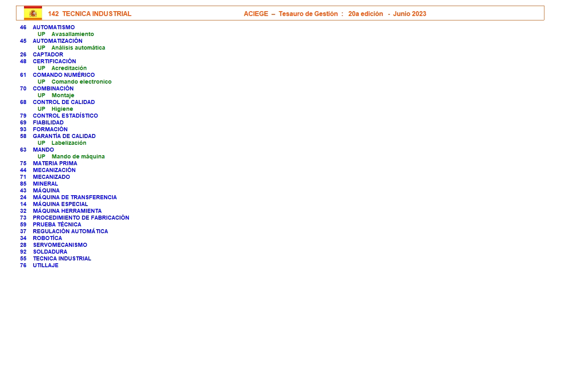Open the UTILLAJE entry
The image size is (564, 392).
(x=46, y=265)
